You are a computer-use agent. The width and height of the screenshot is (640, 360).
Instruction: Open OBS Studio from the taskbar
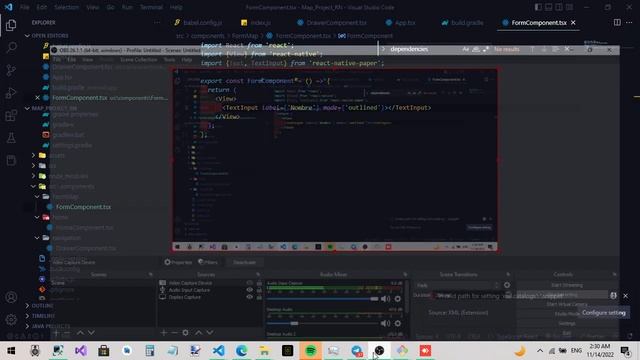(379, 351)
